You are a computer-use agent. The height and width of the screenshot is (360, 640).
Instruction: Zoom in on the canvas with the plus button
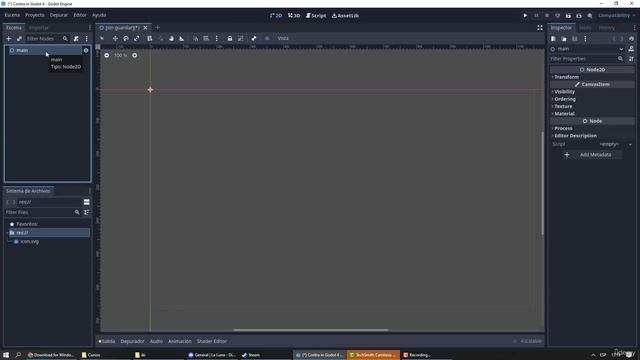(135, 55)
